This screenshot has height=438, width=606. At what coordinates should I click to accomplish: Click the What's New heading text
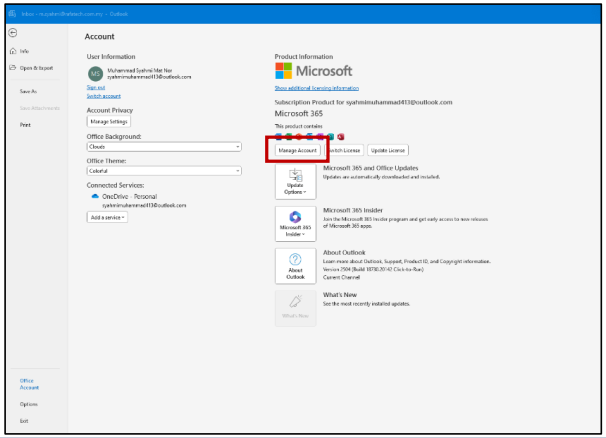[x=340, y=295]
